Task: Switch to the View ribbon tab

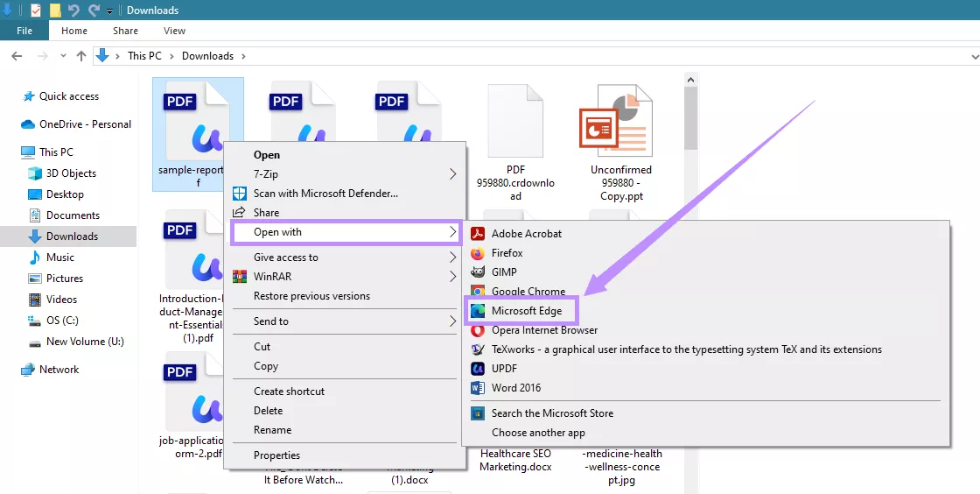Action: (x=174, y=31)
